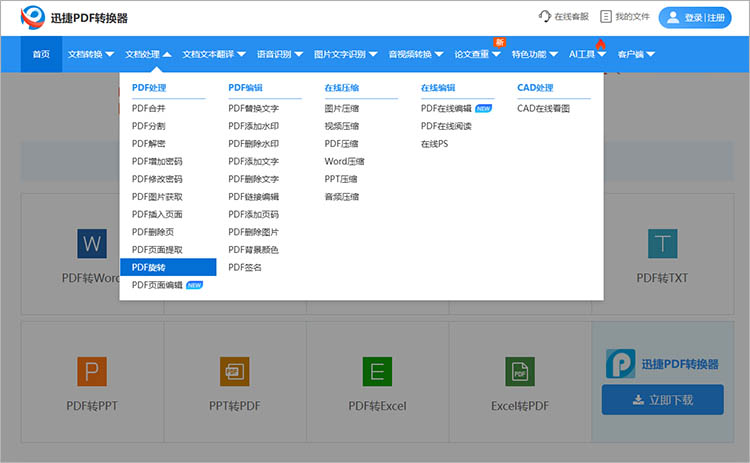Go to the 首页 tab
Screen dimensions: 750x463
click(41, 54)
